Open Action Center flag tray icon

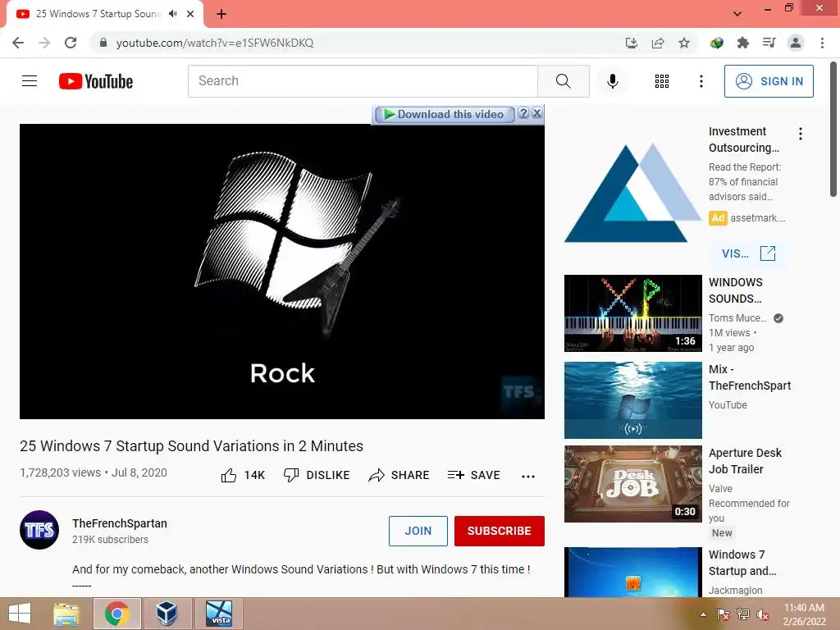point(724,614)
